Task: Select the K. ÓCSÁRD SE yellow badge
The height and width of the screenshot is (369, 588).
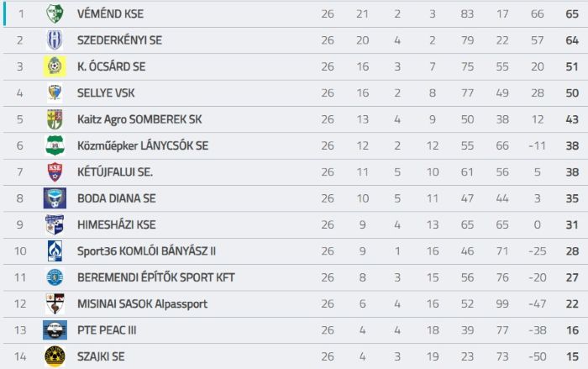Action: click(x=55, y=66)
